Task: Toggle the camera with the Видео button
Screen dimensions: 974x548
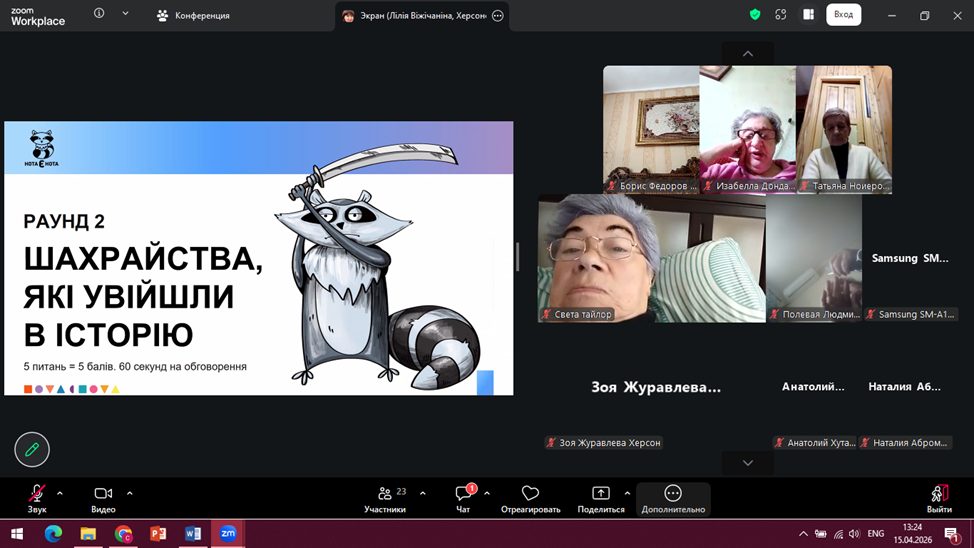Action: (103, 494)
